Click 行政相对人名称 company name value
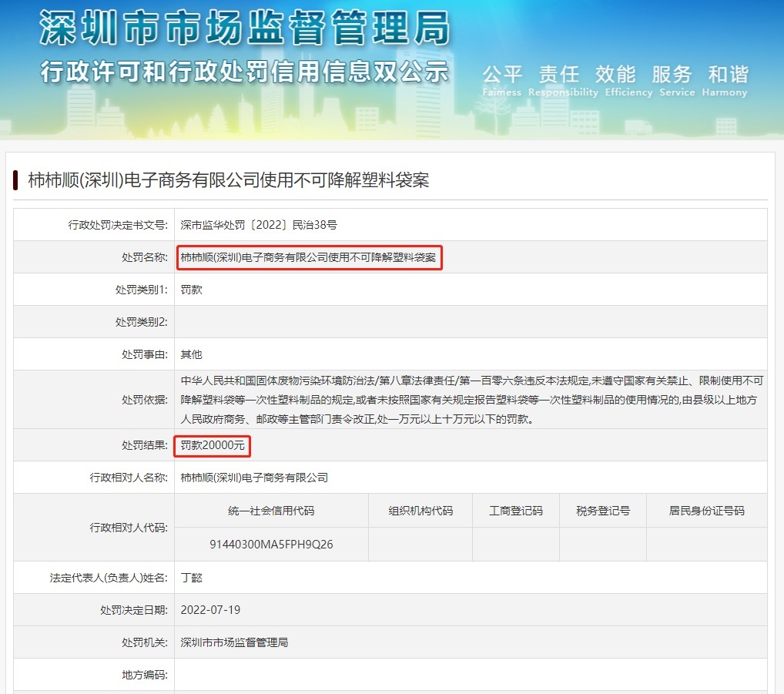This screenshot has width=784, height=694. point(254,478)
